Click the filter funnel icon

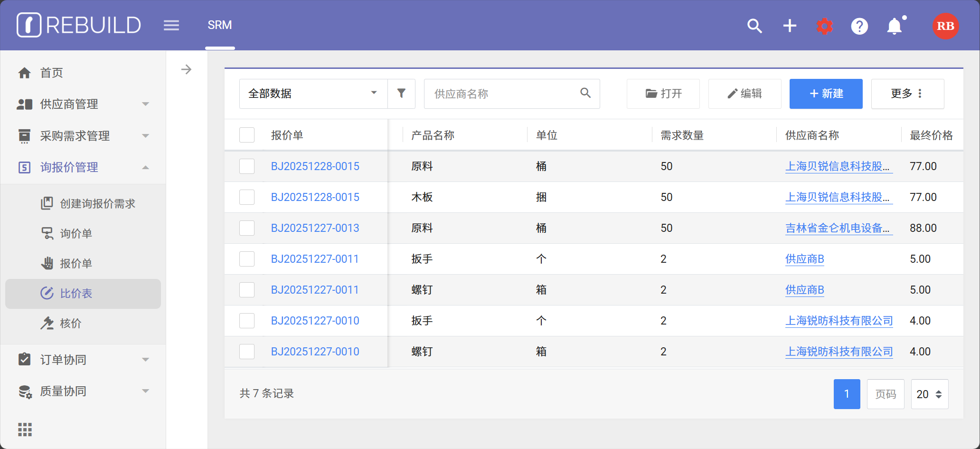[x=401, y=94]
